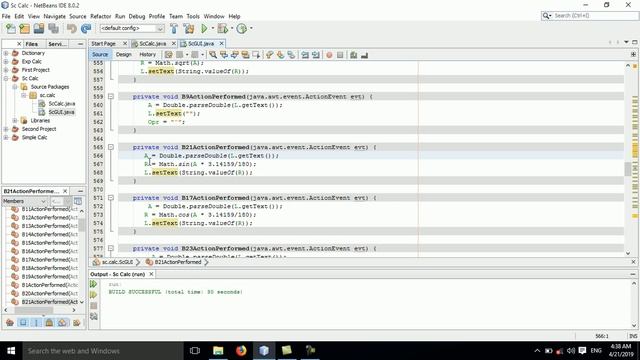640x360 pixels.
Task: Expand the Dictionary project node
Action: tap(6, 53)
